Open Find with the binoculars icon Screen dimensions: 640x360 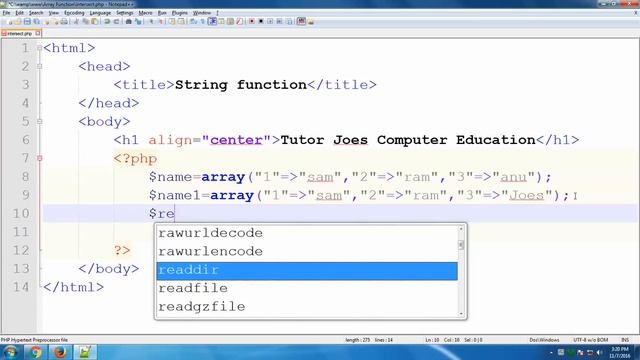tap(128, 21)
